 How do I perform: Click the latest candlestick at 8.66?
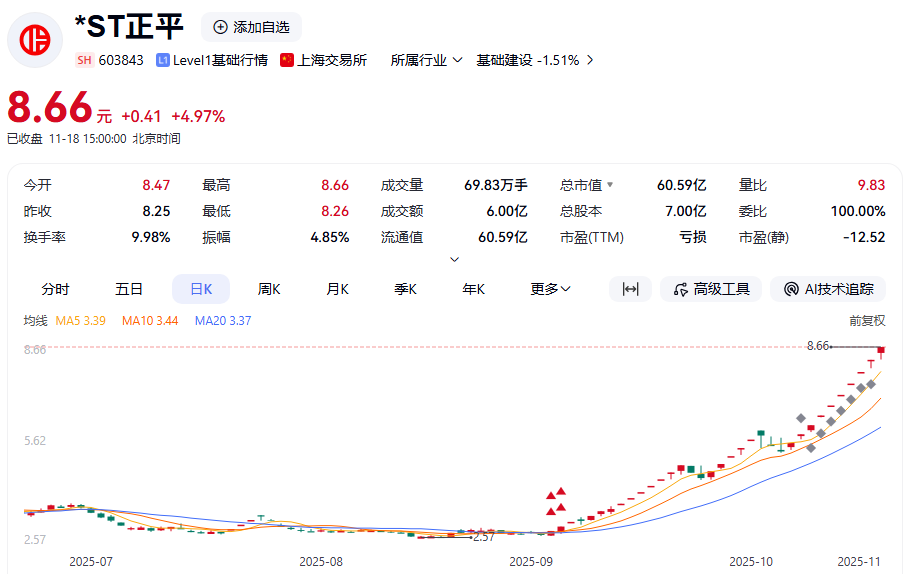(x=881, y=350)
